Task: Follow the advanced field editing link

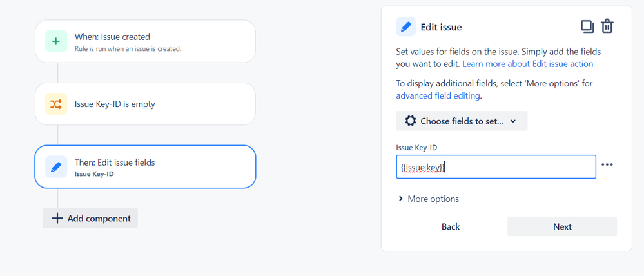Action: point(438,96)
